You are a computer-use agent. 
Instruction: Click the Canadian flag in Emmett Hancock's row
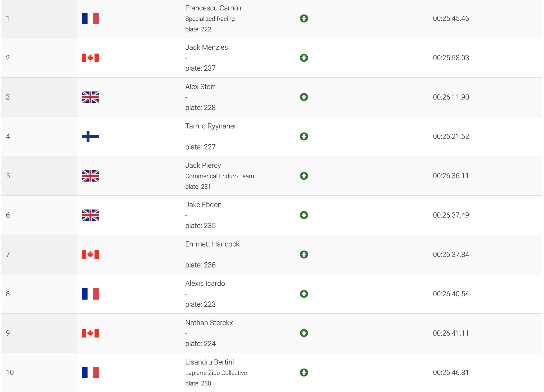90,254
